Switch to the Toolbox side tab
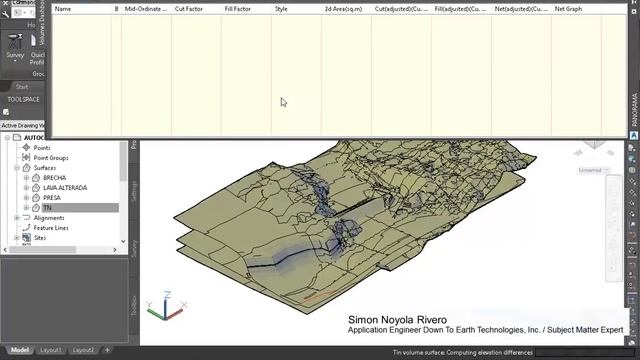Image resolution: width=640 pixels, height=360 pixels. click(133, 305)
